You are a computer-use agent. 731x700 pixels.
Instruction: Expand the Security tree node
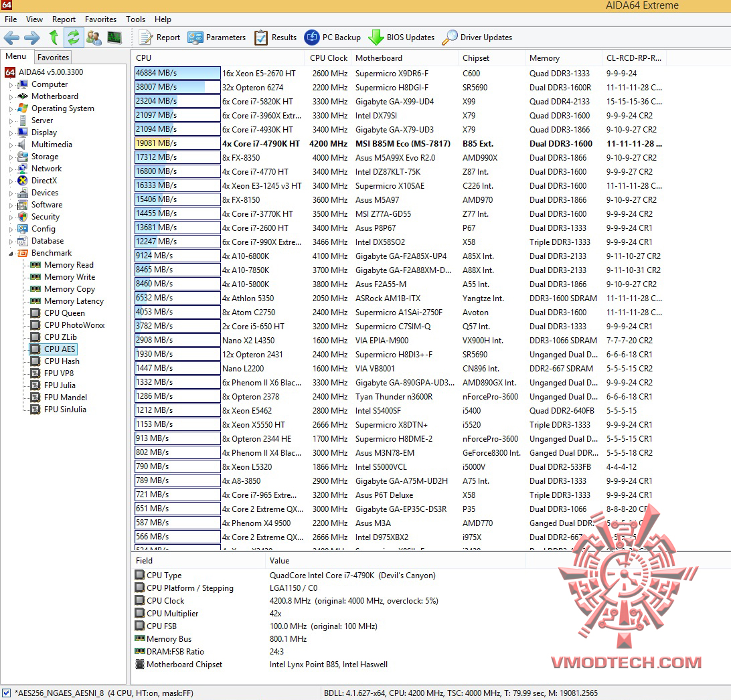[x=11, y=217]
